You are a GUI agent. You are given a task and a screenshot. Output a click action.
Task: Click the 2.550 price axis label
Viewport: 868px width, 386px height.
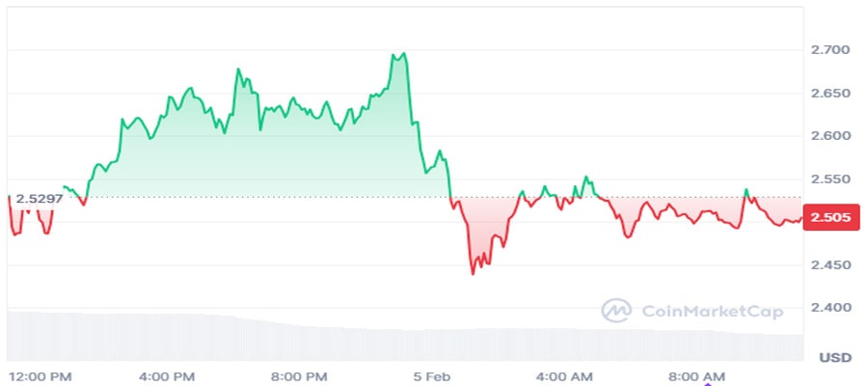click(x=830, y=179)
